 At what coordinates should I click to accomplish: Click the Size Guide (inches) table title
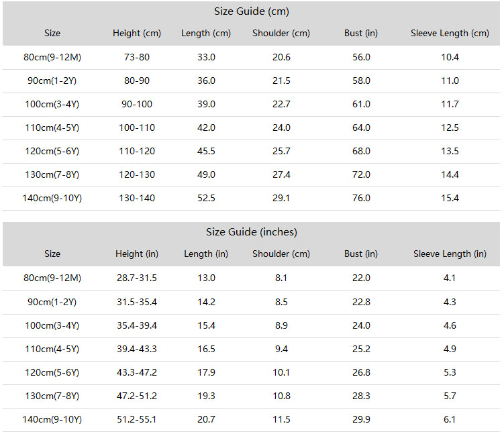pyautogui.click(x=252, y=232)
